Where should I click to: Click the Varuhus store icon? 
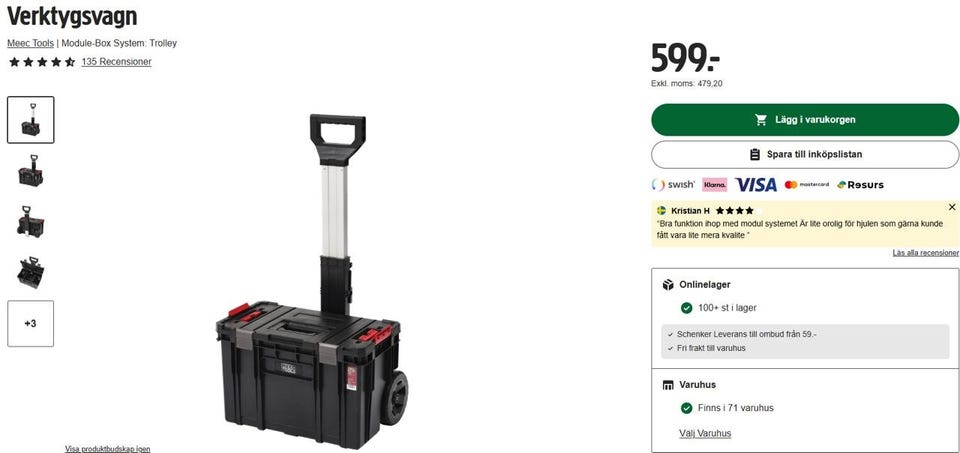668,385
